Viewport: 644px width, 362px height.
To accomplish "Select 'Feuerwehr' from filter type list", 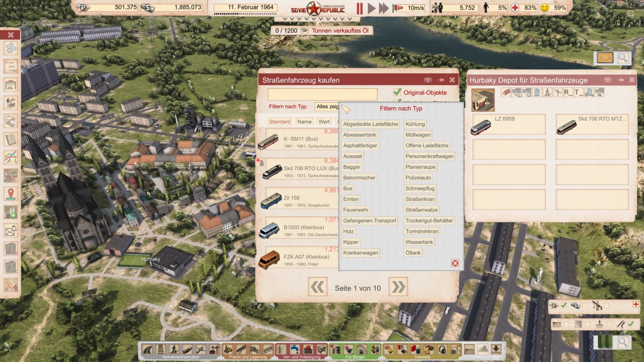I will tap(355, 210).
